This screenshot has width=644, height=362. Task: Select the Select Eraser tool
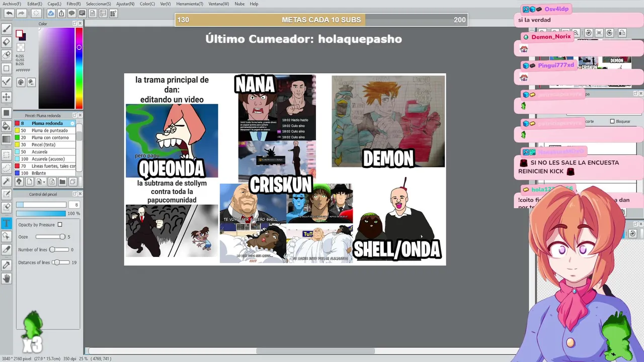7,207
